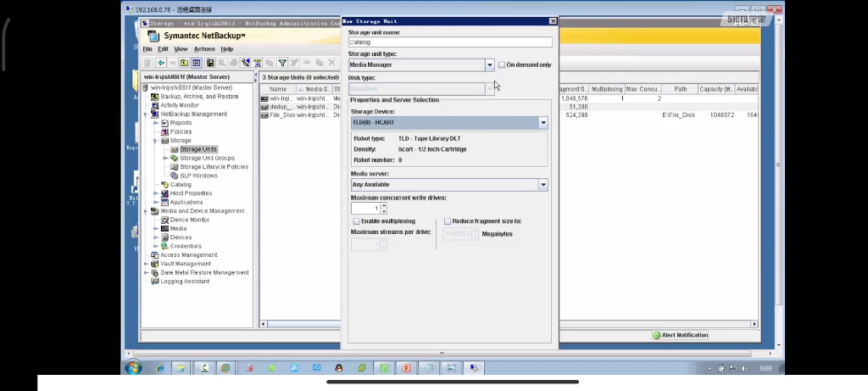Close the New Storage Unit dialog
Screen dimensions: 868x391
553,21
